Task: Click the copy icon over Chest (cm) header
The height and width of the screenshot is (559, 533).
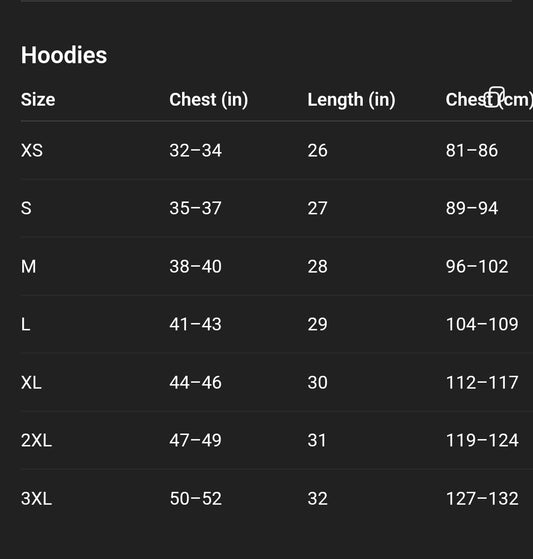Action: 496,97
